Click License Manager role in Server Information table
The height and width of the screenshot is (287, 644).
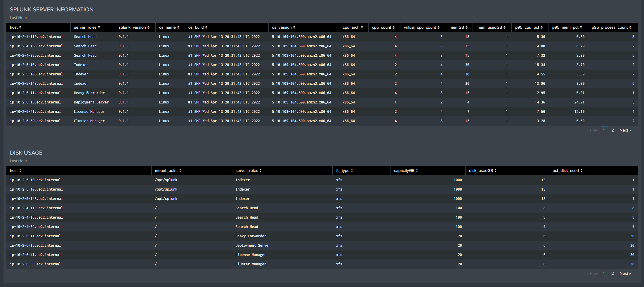pyautogui.click(x=89, y=112)
